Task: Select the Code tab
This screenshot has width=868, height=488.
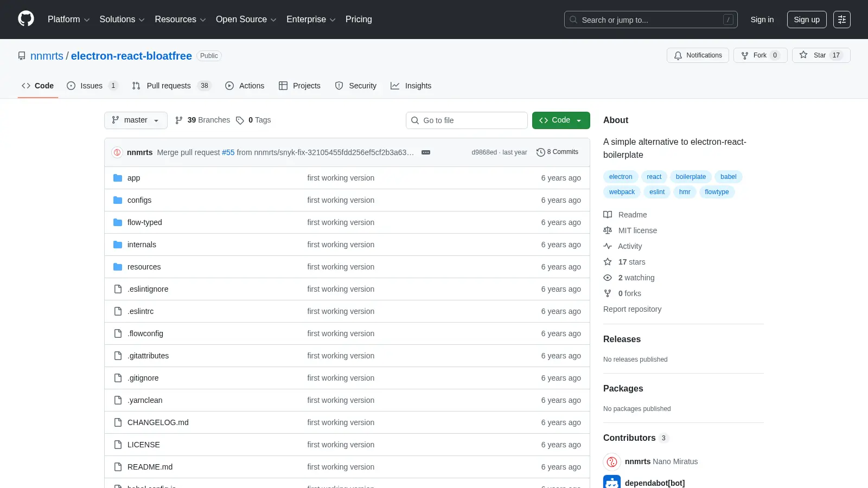Action: coord(37,86)
